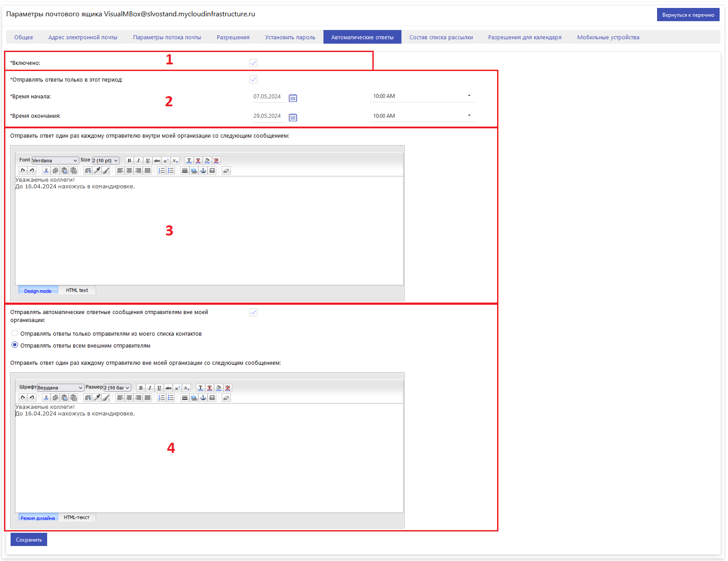Toggle italic in the internal message editor
The height and width of the screenshot is (561, 728).
click(x=138, y=161)
